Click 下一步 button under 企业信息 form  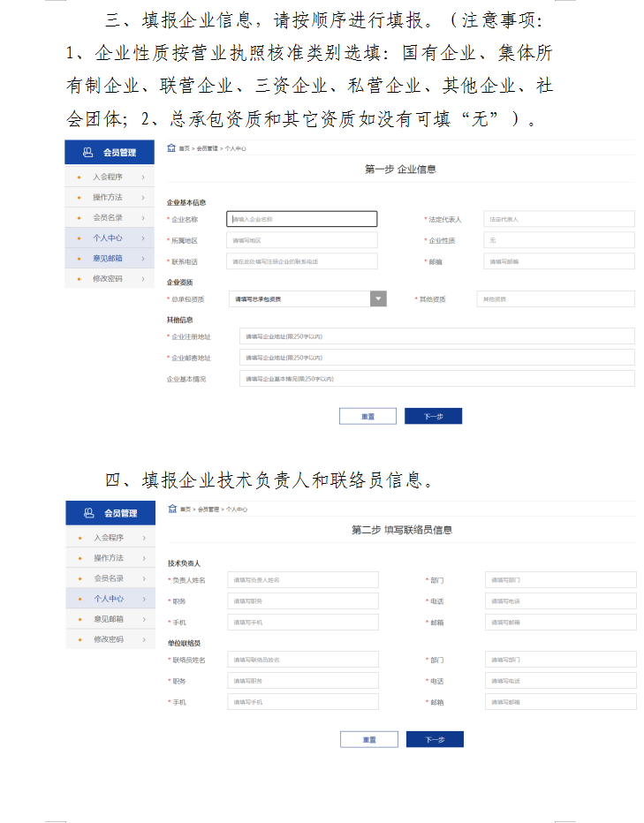[433, 417]
